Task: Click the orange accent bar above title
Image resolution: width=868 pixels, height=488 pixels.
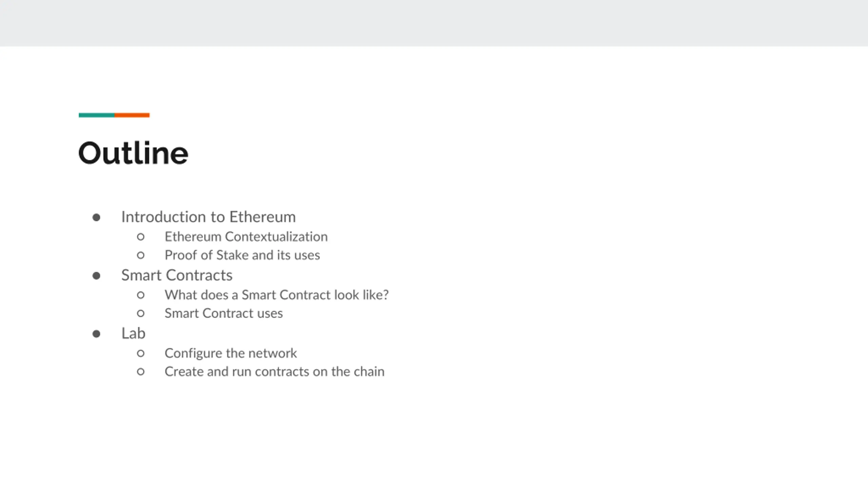Action: 132,115
